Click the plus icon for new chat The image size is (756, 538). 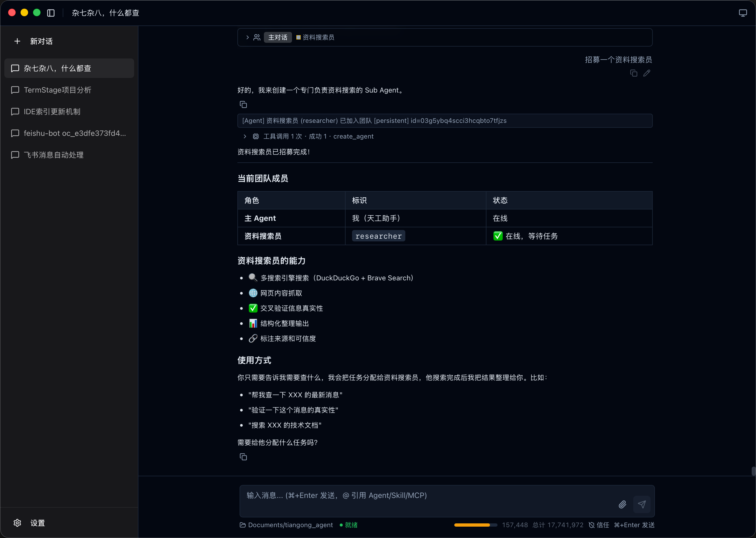[x=17, y=41]
